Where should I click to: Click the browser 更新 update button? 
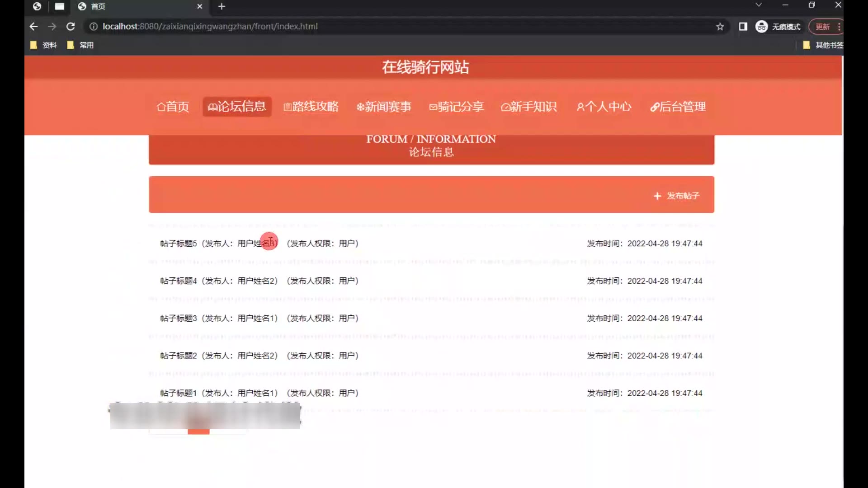click(822, 27)
